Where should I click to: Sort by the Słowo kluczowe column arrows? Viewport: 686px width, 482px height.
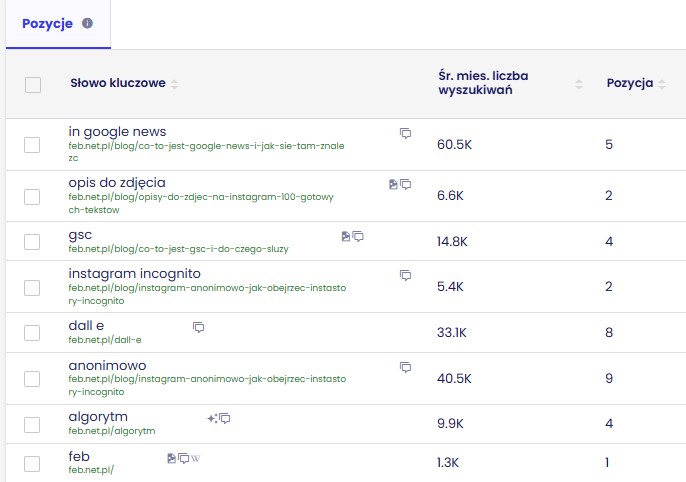click(x=175, y=84)
